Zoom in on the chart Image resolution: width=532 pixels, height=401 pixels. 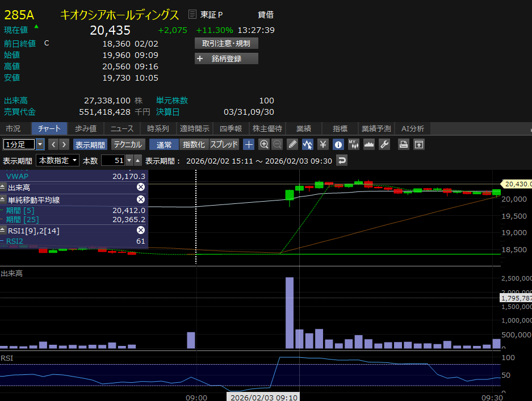click(264, 144)
